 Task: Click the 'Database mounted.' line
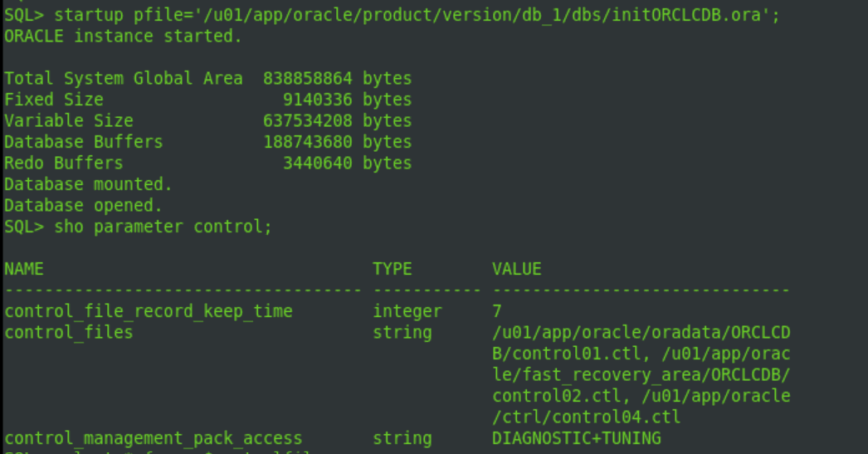pos(89,184)
